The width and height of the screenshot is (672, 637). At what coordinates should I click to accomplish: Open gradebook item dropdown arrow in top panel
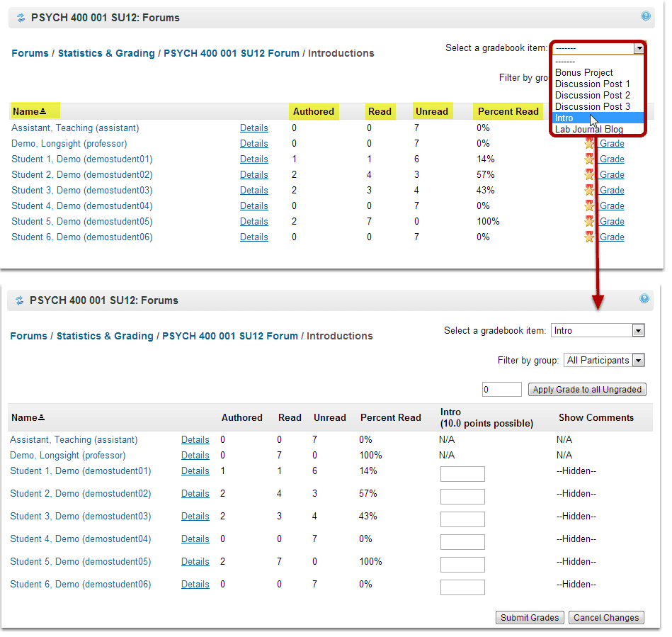tap(639, 48)
